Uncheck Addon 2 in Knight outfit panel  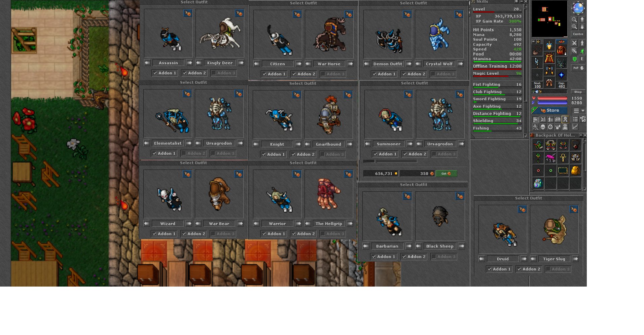click(x=293, y=154)
